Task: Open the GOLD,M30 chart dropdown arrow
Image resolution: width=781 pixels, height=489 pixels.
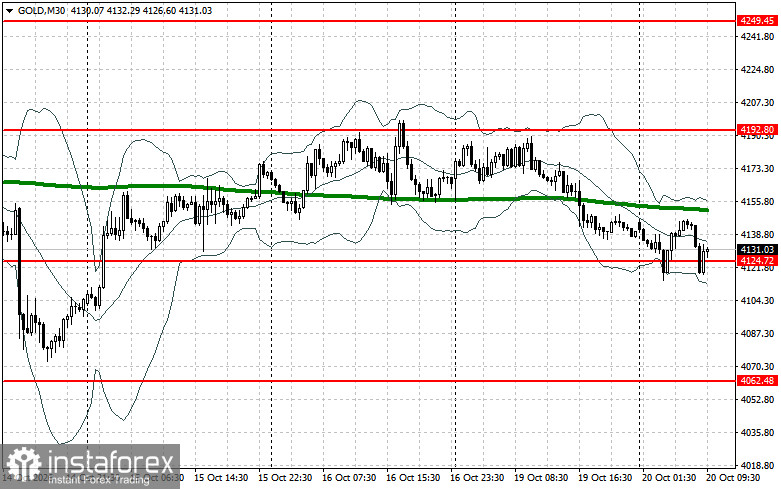Action: click(x=9, y=10)
